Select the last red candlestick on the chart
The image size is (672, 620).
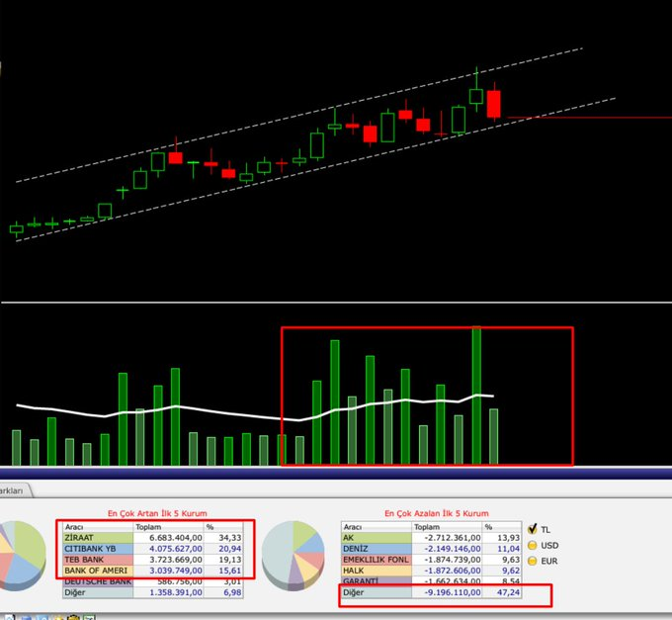tap(493, 103)
